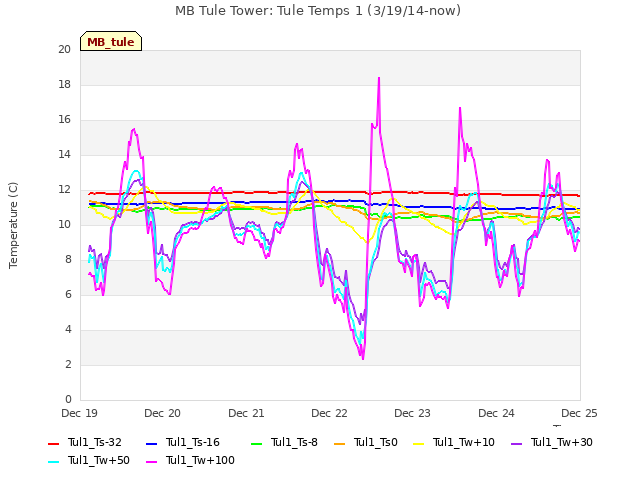The width and height of the screenshot is (640, 480).
Task: Select the Tul1_Tw+100 legend label
Action: pyautogui.click(x=200, y=460)
